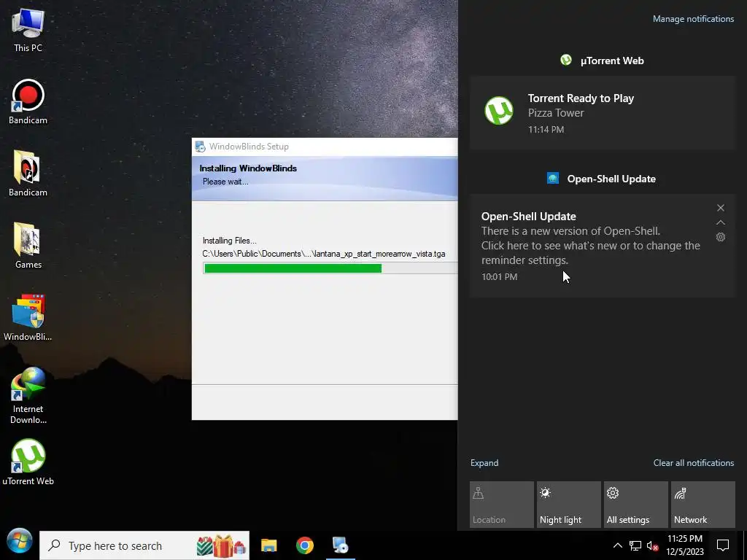Select WindowBlinds Setup taskbar icon
This screenshot has width=747, height=560.
click(x=341, y=545)
